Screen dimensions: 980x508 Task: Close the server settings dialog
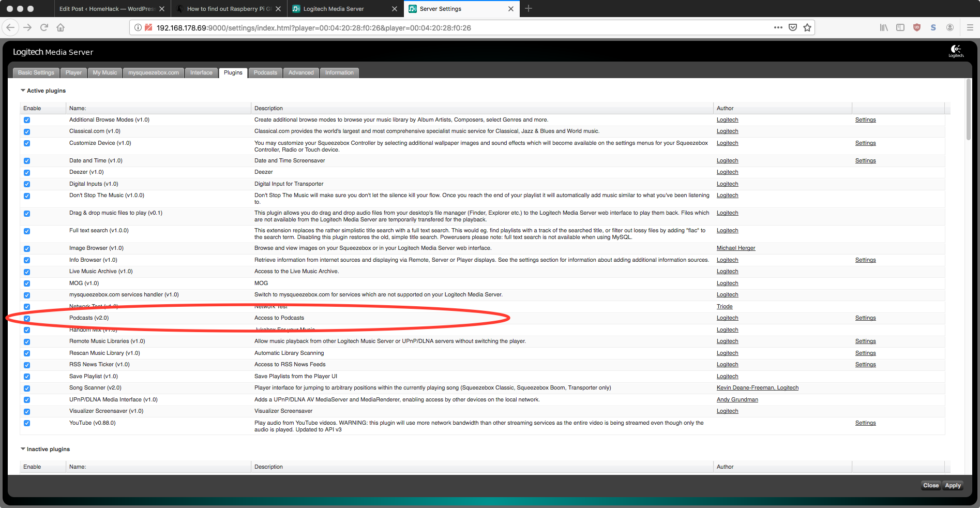point(931,485)
